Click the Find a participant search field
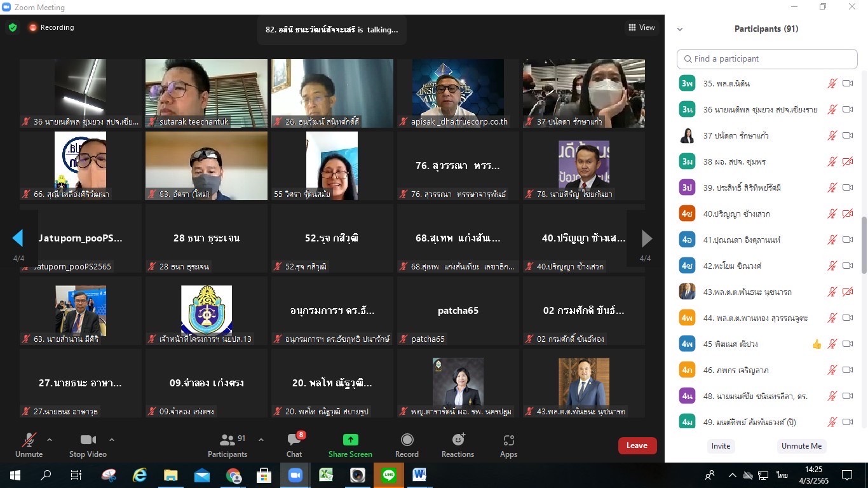The height and width of the screenshot is (488, 868). point(767,58)
